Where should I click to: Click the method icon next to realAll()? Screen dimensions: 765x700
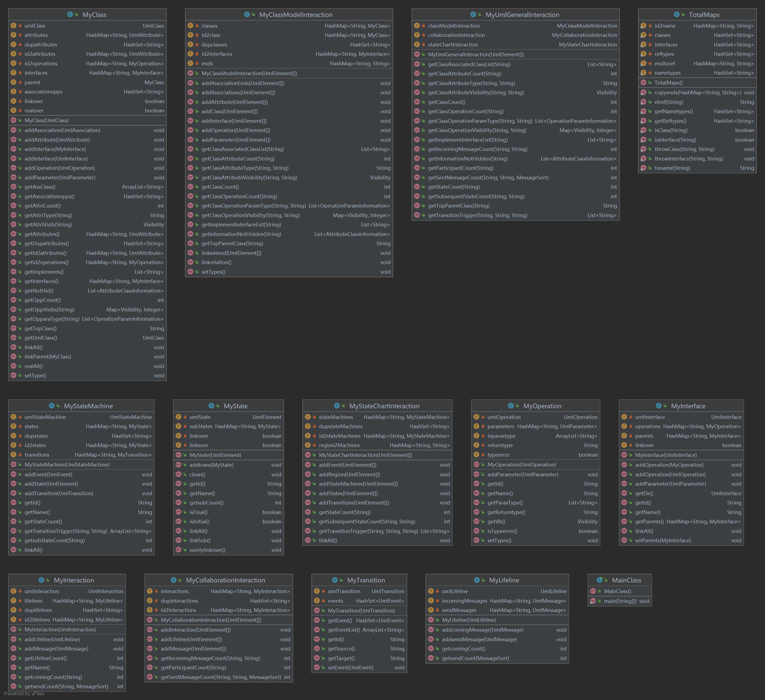14,366
